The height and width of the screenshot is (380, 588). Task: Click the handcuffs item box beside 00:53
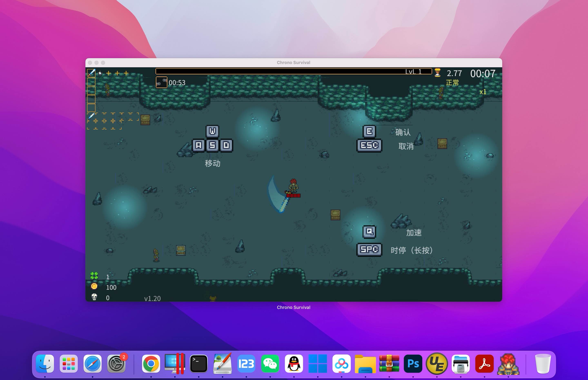pyautogui.click(x=161, y=82)
